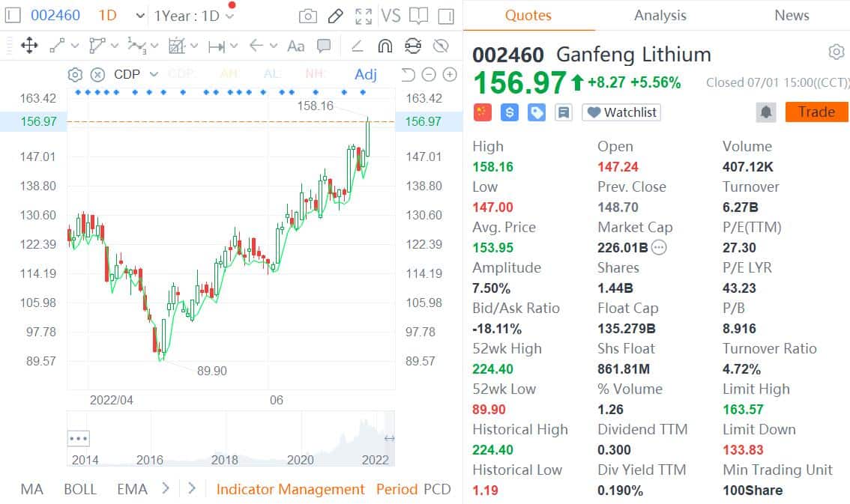Toggle drawings visibility off
Image resolution: width=850 pixels, height=504 pixels.
coord(441,46)
